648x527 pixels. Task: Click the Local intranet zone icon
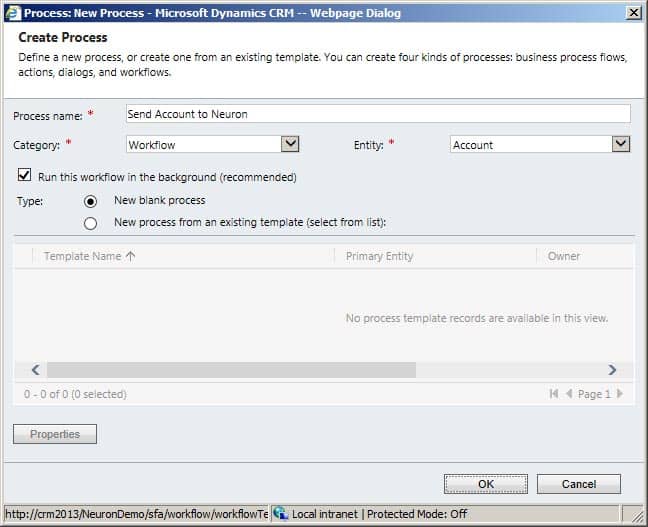(281, 514)
